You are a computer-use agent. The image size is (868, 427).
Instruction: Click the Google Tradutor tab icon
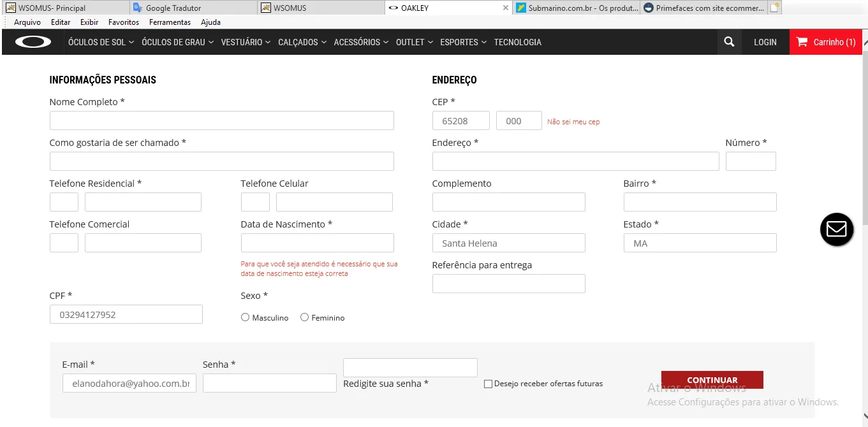[x=138, y=8]
